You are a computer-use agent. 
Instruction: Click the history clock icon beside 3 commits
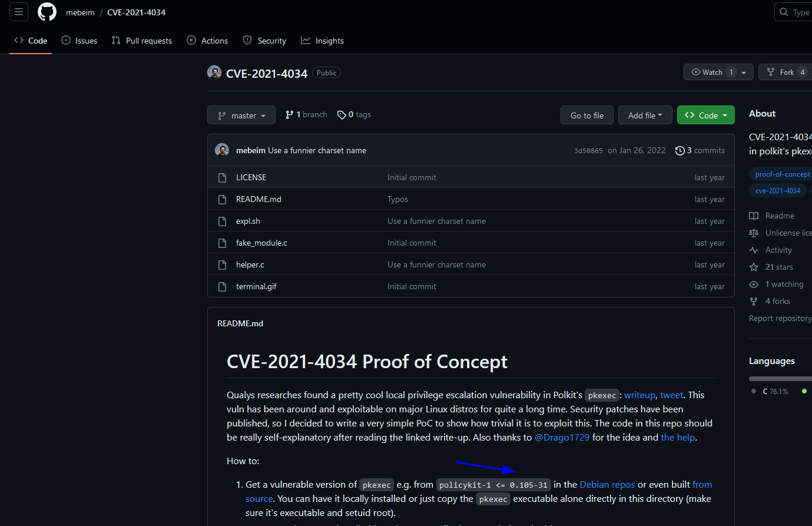680,150
